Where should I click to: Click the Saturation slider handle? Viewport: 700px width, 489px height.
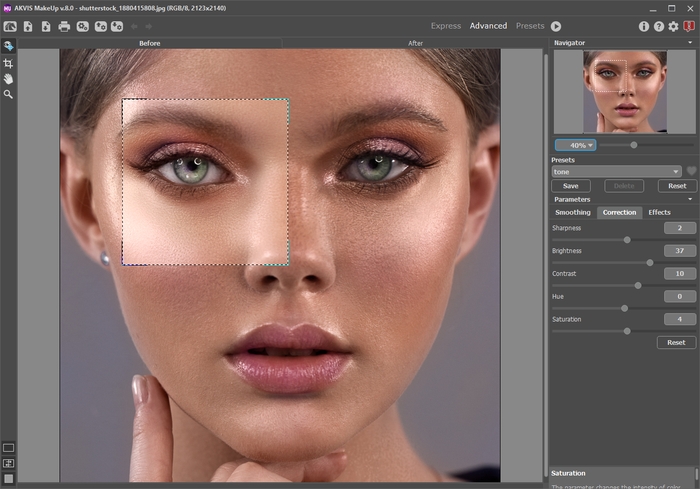tap(627, 331)
